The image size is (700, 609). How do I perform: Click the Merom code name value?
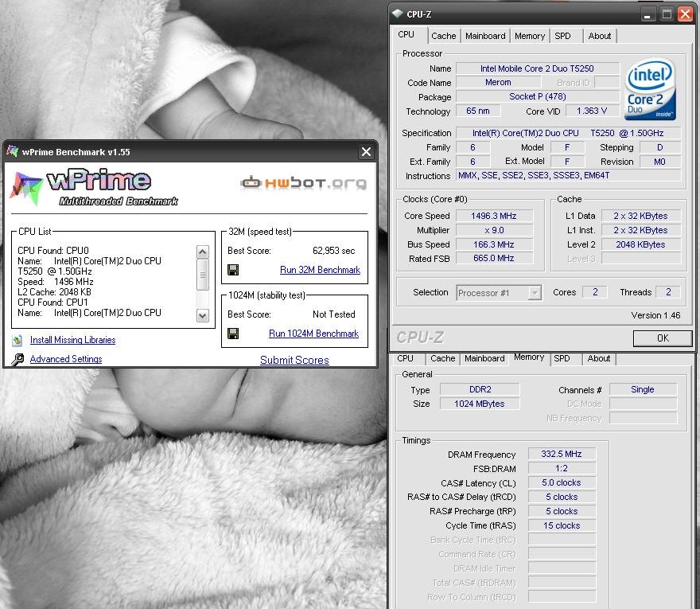coord(498,82)
